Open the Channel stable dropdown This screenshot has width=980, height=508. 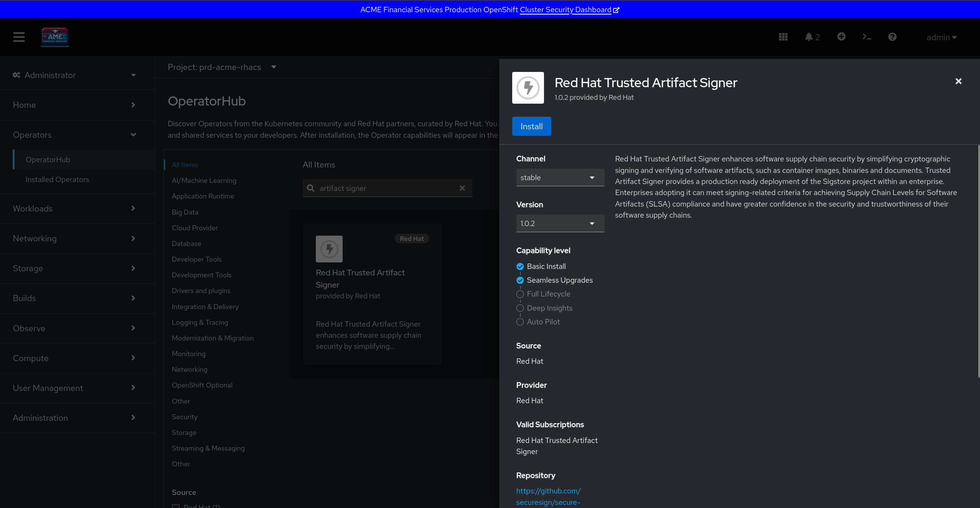(x=560, y=177)
